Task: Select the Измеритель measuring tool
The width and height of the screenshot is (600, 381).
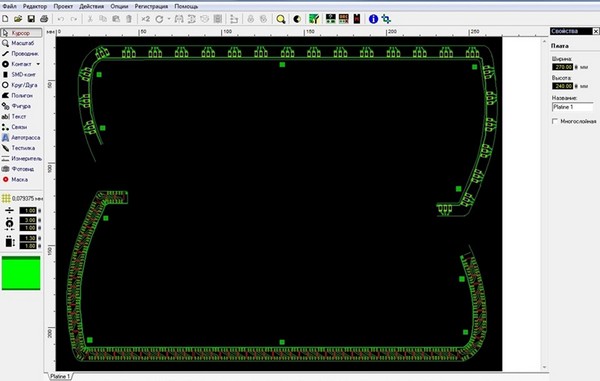Action: pyautogui.click(x=21, y=158)
